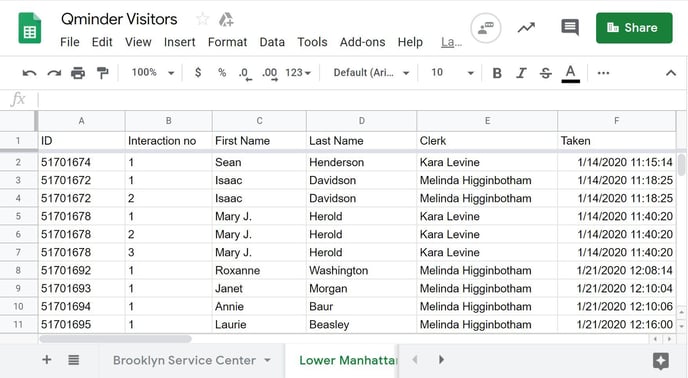Select the cell containing Sean
688x378 pixels.
tap(259, 162)
